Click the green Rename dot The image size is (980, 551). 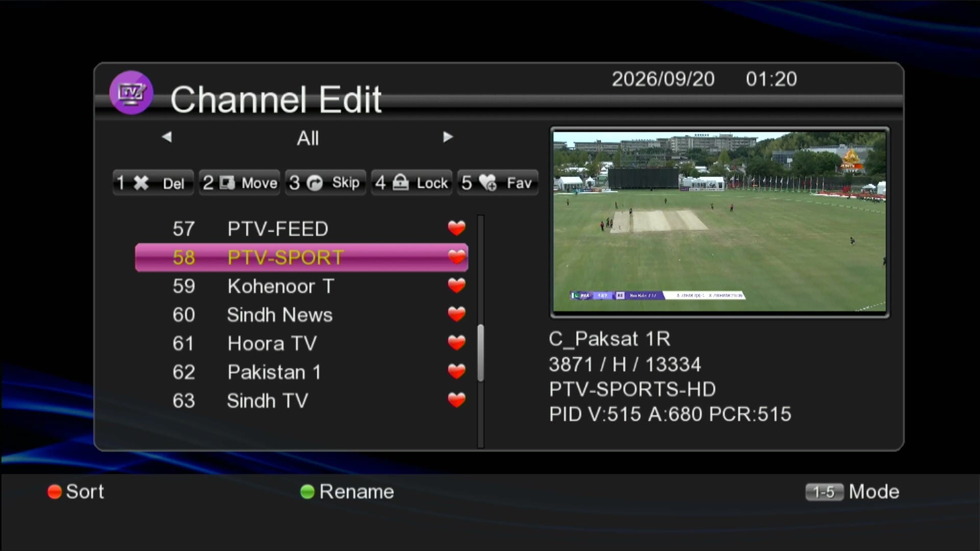tap(307, 492)
